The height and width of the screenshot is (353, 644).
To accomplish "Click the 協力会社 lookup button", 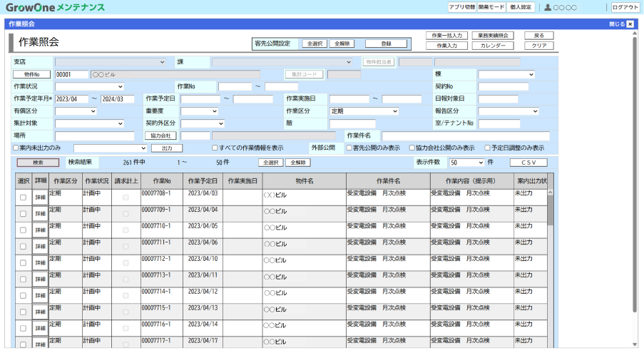I will point(160,135).
